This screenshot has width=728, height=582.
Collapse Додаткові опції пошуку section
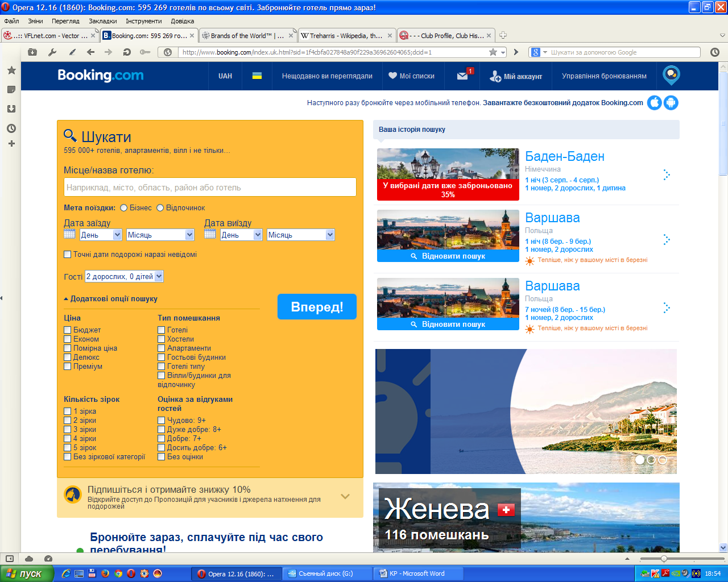tap(110, 298)
